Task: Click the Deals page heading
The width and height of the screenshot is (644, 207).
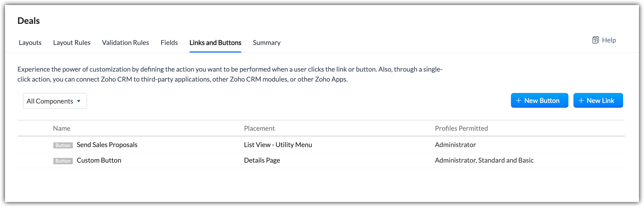Action: coord(29,21)
